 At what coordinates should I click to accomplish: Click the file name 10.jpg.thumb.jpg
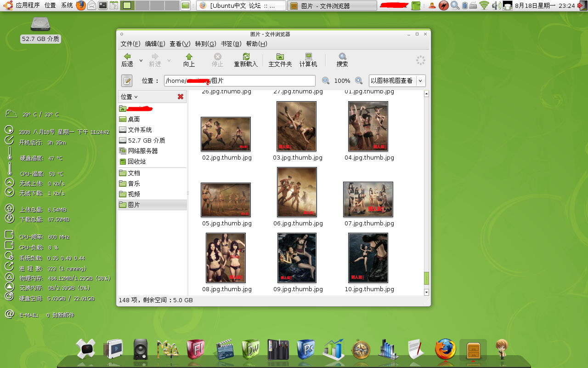[x=369, y=289]
